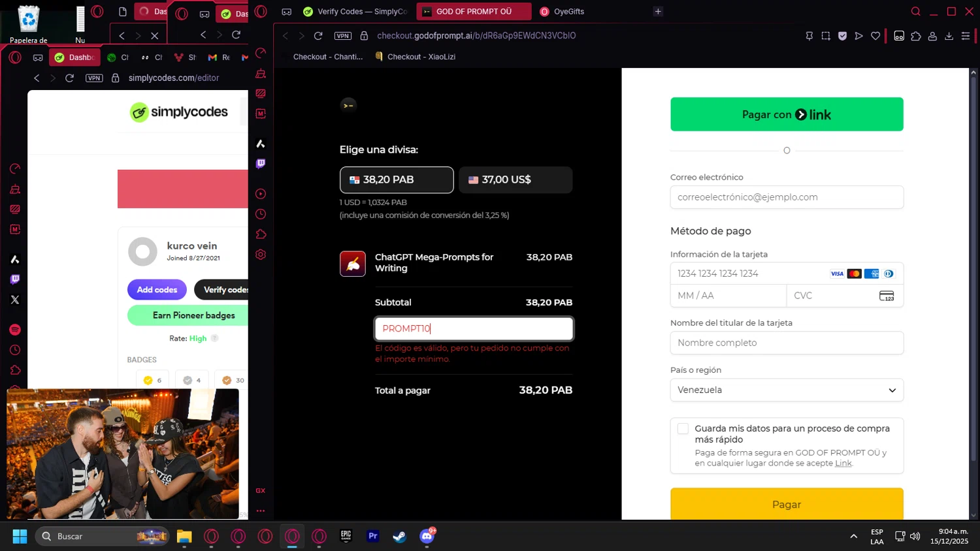Select 37,00 US$ currency option
Screen dimensions: 980x551
coord(515,180)
